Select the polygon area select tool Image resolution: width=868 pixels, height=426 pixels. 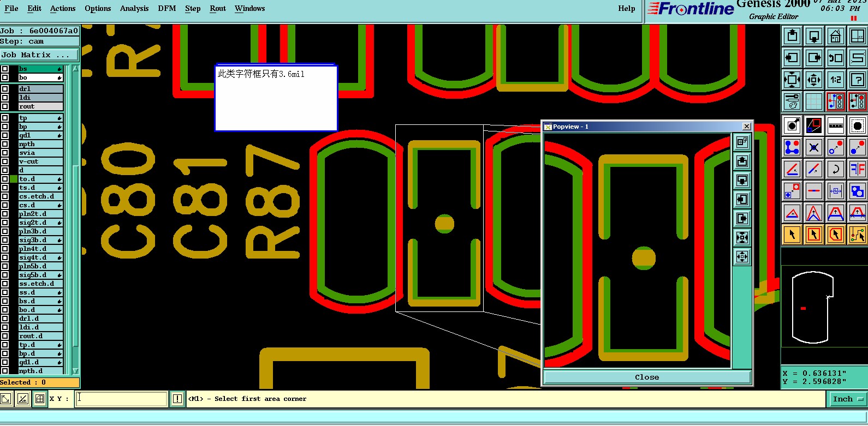click(x=836, y=235)
